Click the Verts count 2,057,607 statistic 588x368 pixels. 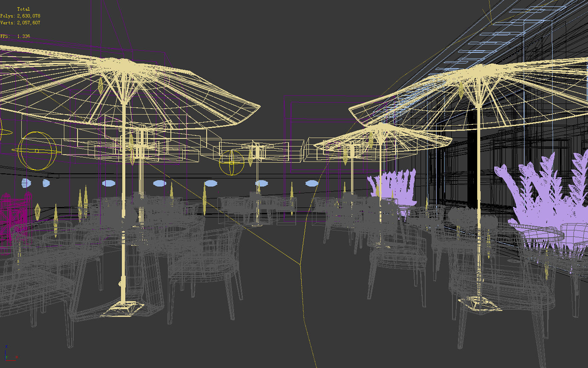pyautogui.click(x=20, y=23)
